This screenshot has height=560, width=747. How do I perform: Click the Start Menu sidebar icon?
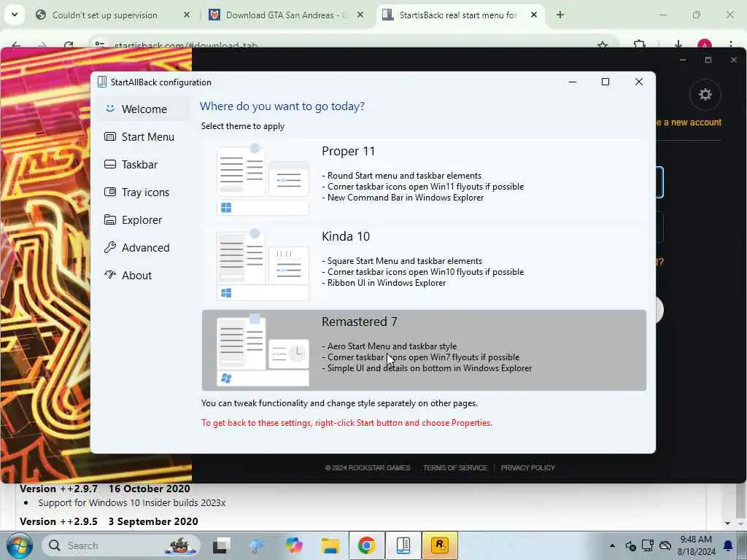(110, 136)
